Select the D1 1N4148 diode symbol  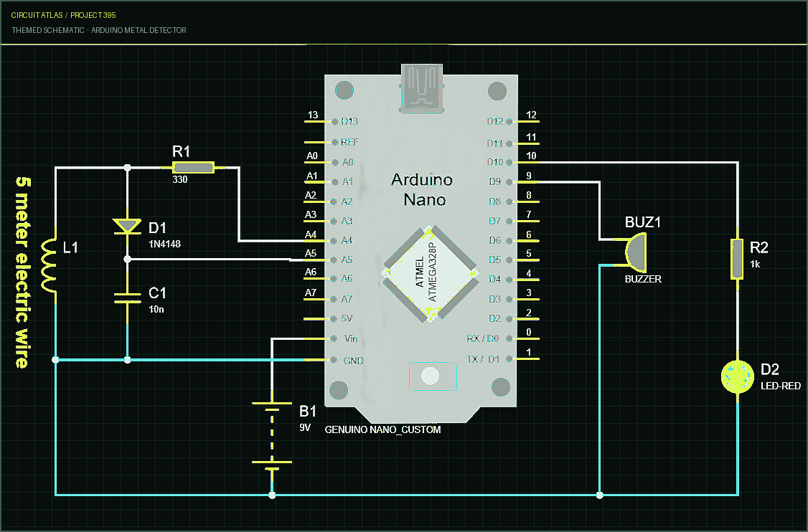pyautogui.click(x=127, y=226)
